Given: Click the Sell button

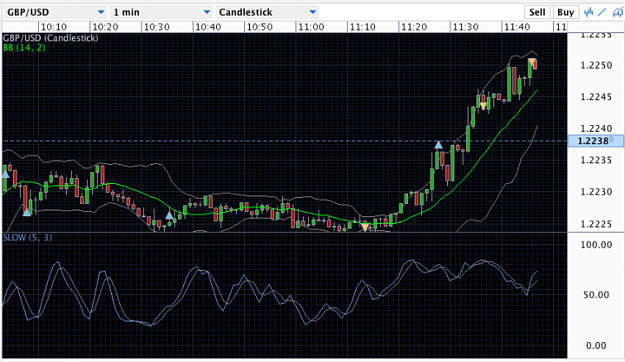Looking at the screenshot, I should pyautogui.click(x=537, y=12).
